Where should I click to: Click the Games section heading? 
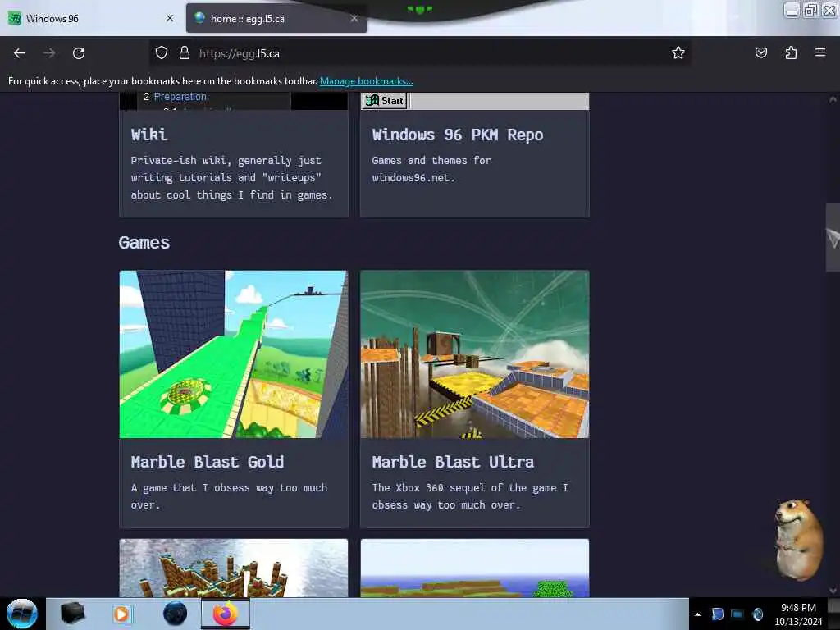[144, 243]
